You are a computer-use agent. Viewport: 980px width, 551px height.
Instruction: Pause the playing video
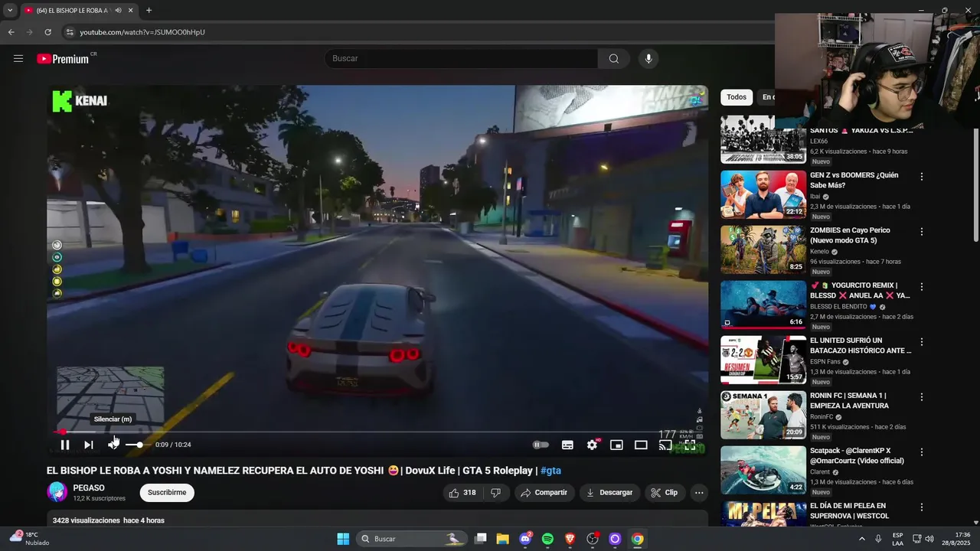coord(65,445)
